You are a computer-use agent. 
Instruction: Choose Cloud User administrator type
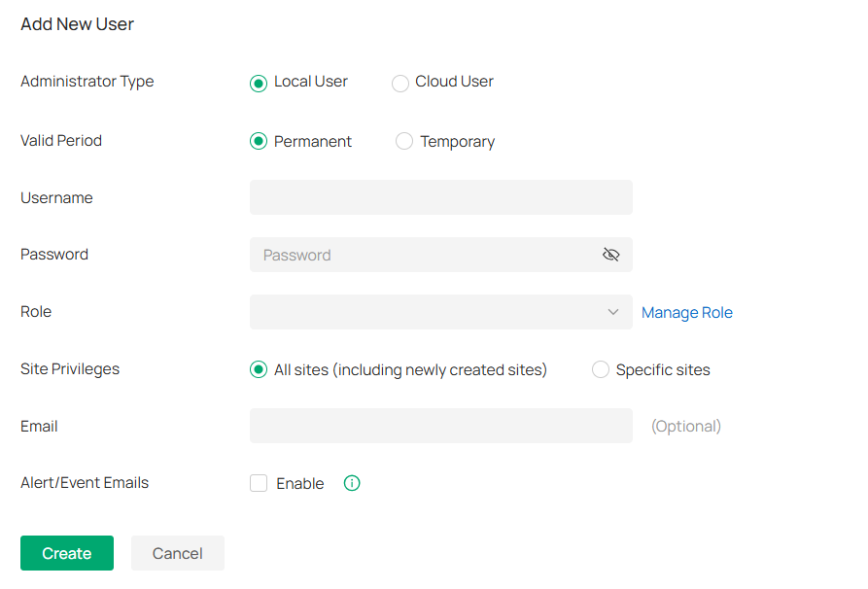point(400,83)
